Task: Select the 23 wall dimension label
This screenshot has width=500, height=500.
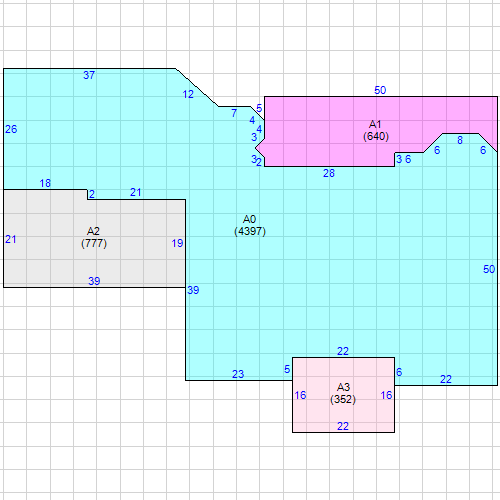Action: point(238,374)
